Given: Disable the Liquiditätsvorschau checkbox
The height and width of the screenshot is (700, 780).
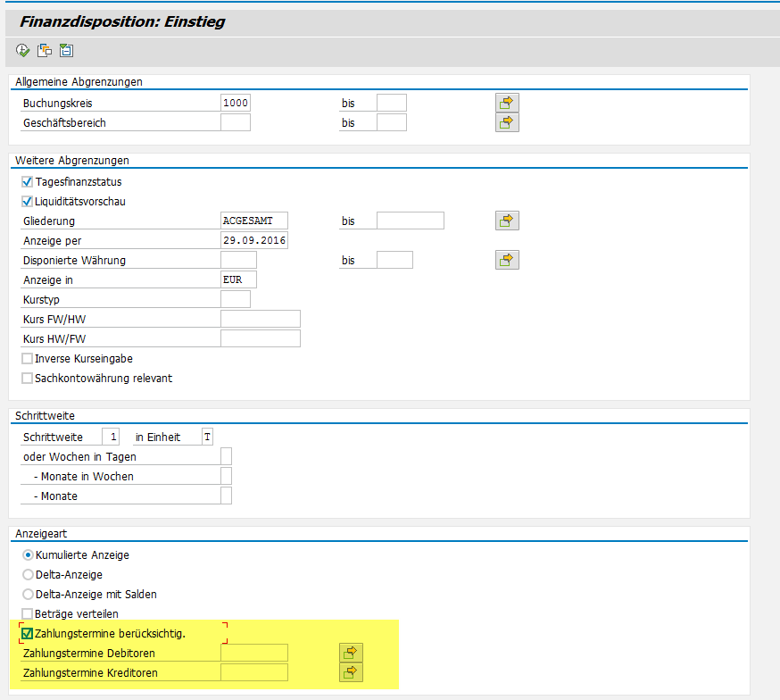Looking at the screenshot, I should click(28, 202).
